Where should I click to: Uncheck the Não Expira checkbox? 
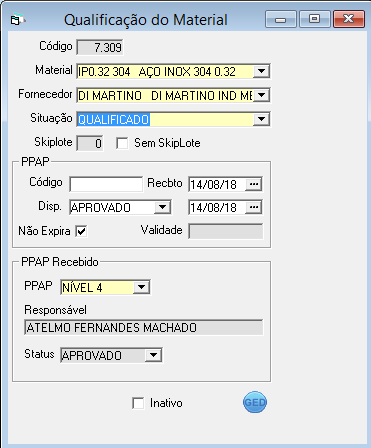coord(81,231)
